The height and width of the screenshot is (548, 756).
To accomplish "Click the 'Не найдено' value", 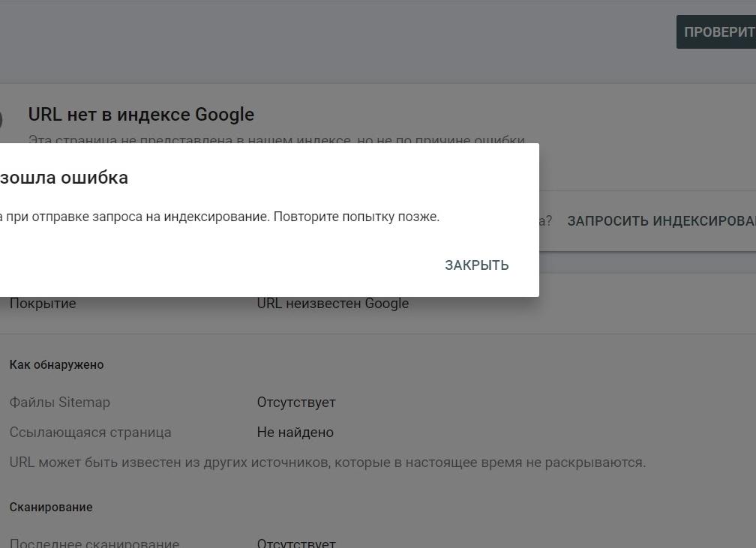I will [295, 433].
